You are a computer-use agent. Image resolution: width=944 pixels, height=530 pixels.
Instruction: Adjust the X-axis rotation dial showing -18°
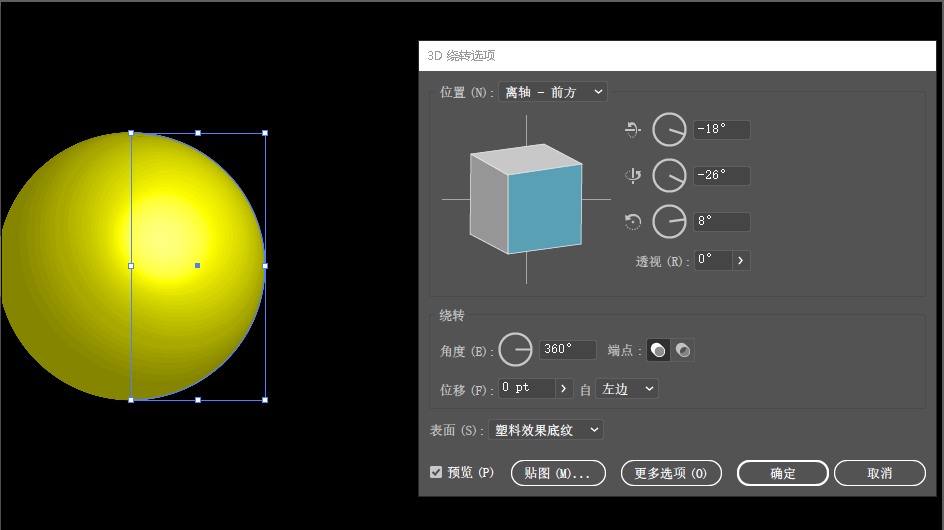pos(669,129)
